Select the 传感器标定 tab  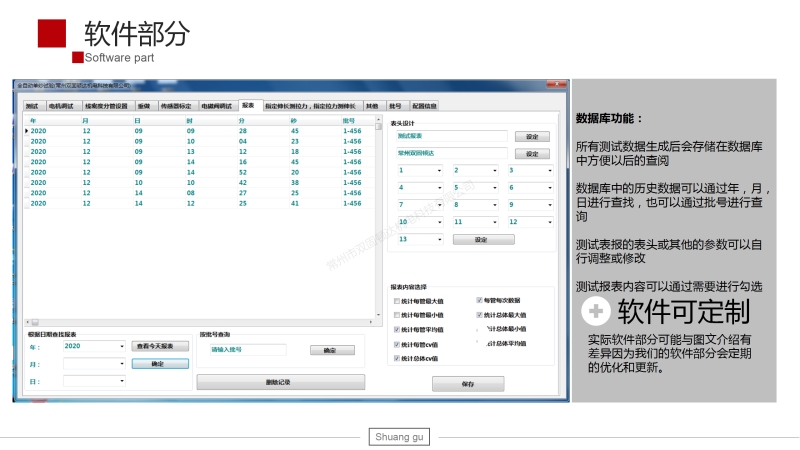click(x=177, y=105)
